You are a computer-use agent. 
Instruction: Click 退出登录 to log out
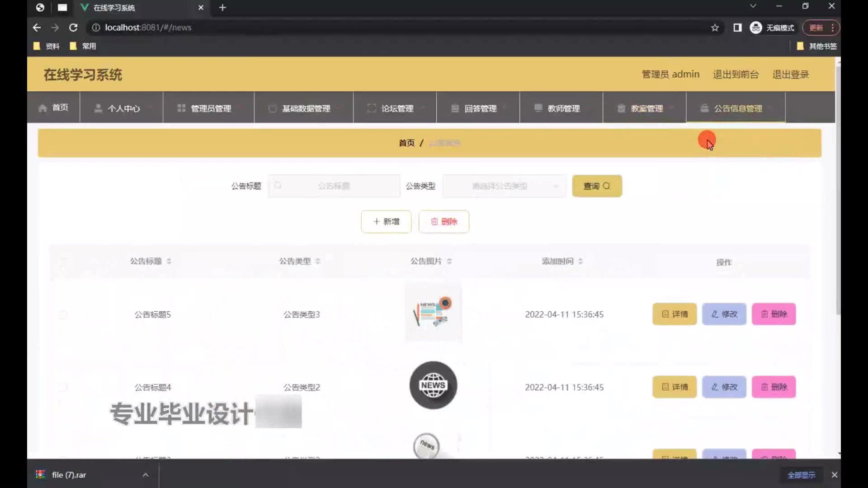tap(790, 74)
